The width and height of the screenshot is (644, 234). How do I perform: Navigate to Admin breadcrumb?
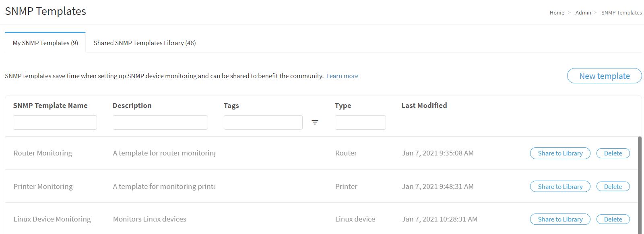coord(583,12)
